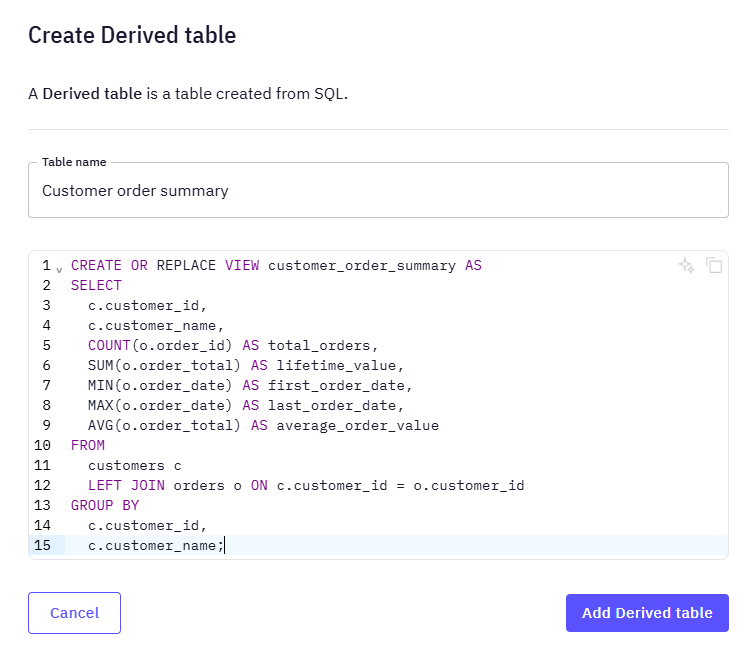
Task: Click Add Derived table button
Action: coord(647,613)
